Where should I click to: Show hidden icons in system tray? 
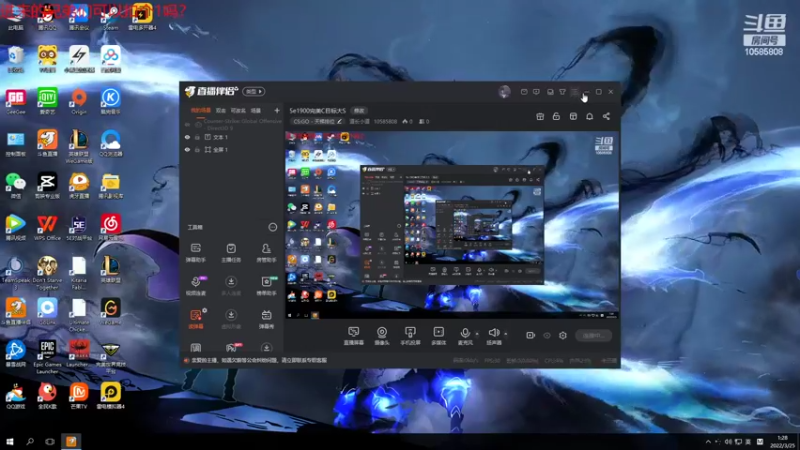[708, 441]
